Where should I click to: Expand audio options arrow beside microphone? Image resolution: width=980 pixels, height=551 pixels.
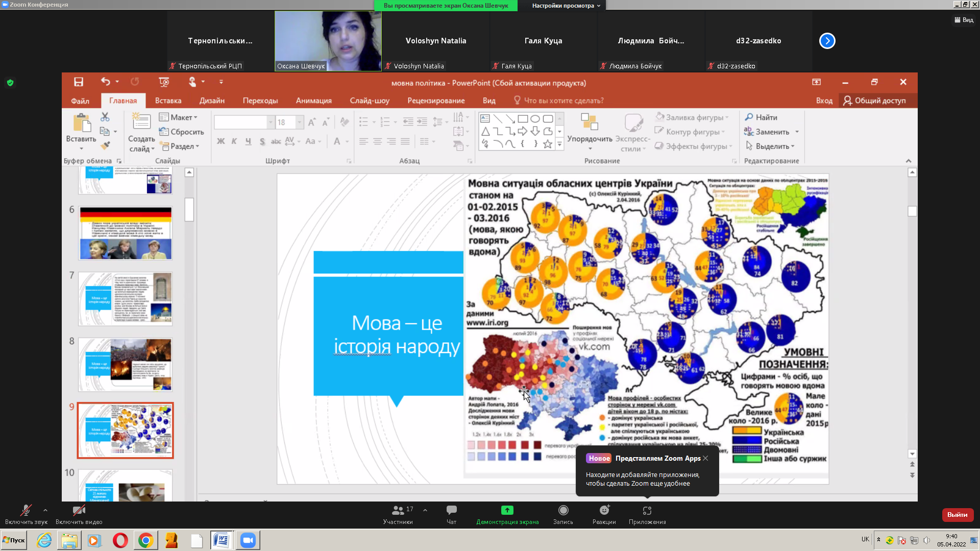(x=45, y=510)
